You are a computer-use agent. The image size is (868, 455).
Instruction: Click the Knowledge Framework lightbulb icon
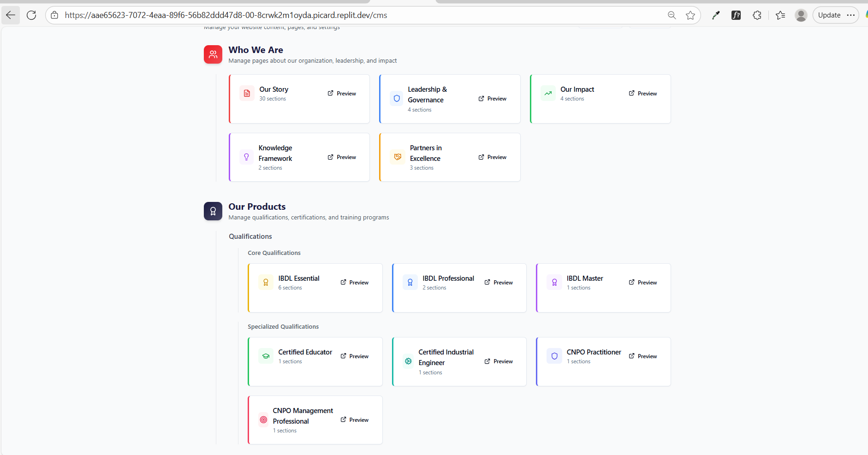[246, 157]
